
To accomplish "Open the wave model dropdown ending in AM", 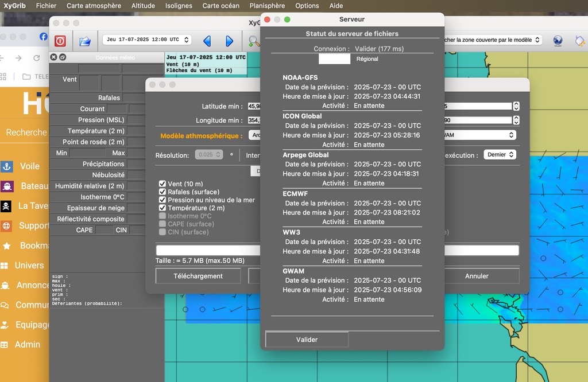I will coord(481,135).
